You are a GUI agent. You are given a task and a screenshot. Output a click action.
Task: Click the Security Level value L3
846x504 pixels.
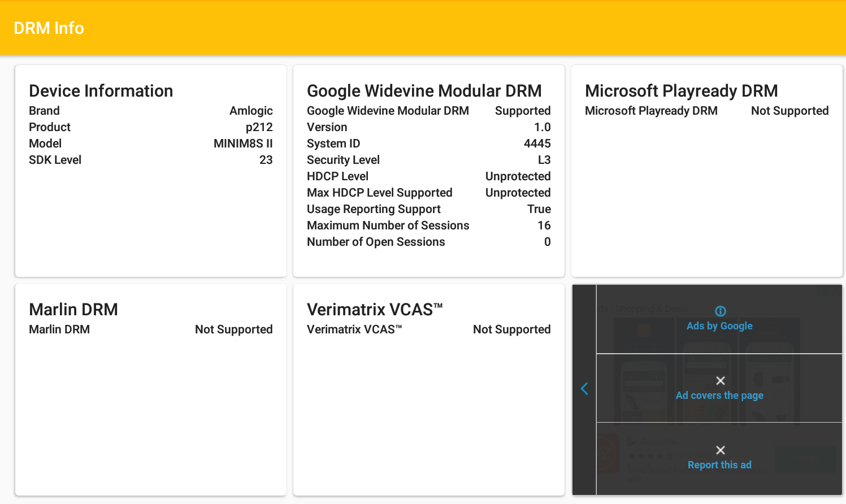[544, 160]
